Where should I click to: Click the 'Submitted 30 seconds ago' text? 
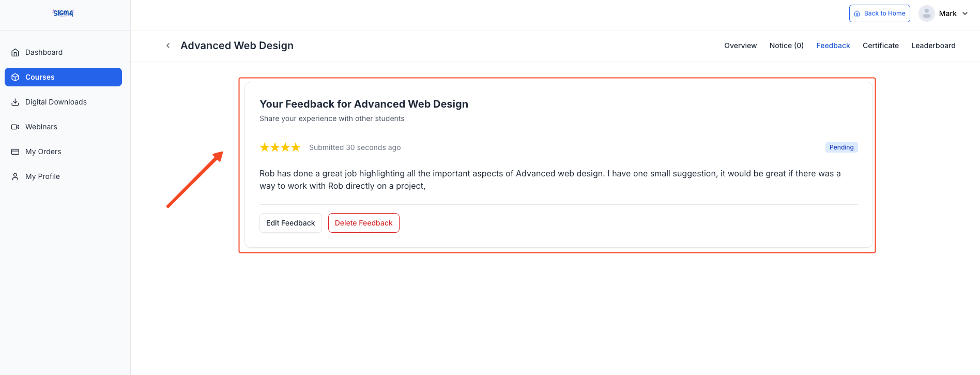[x=355, y=147]
